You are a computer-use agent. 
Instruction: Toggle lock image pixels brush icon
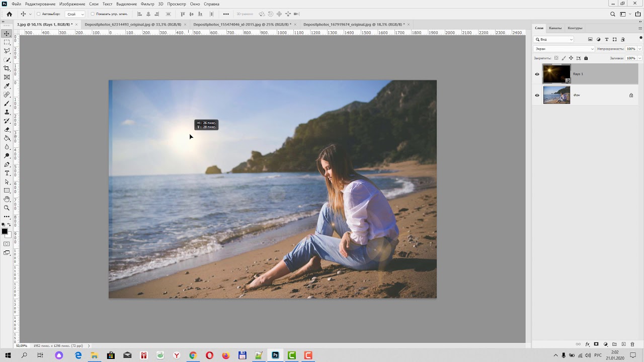[563, 58]
